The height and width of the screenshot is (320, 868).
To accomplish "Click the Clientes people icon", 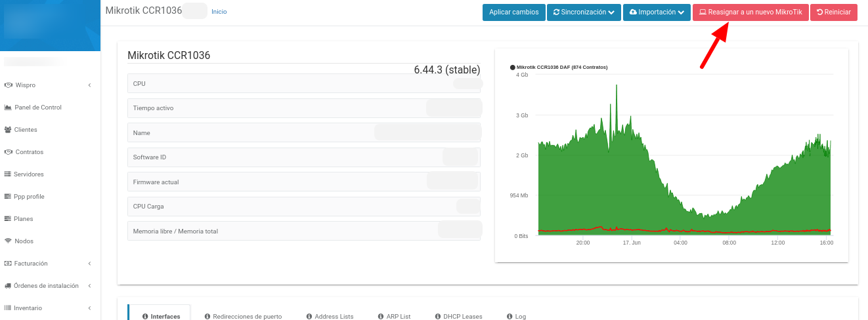I will [x=8, y=130].
